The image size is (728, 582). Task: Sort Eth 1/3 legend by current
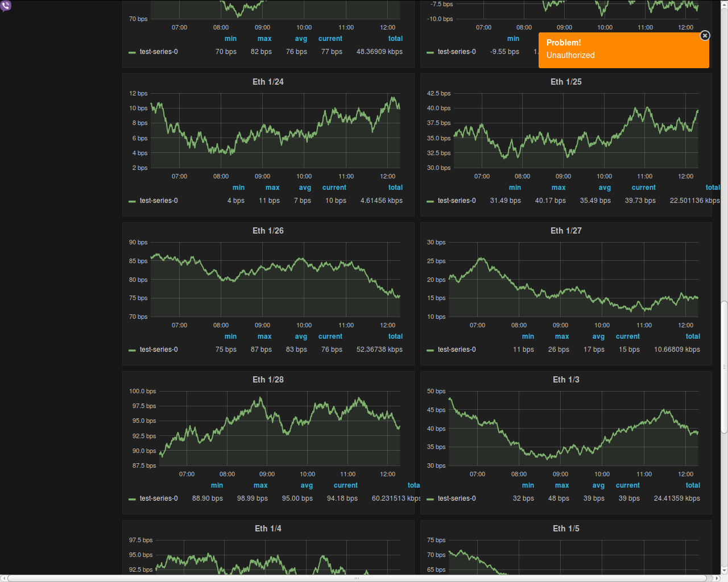click(628, 485)
